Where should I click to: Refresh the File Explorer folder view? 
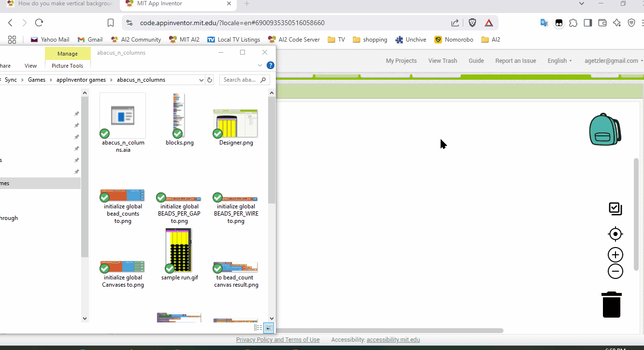coord(210,80)
